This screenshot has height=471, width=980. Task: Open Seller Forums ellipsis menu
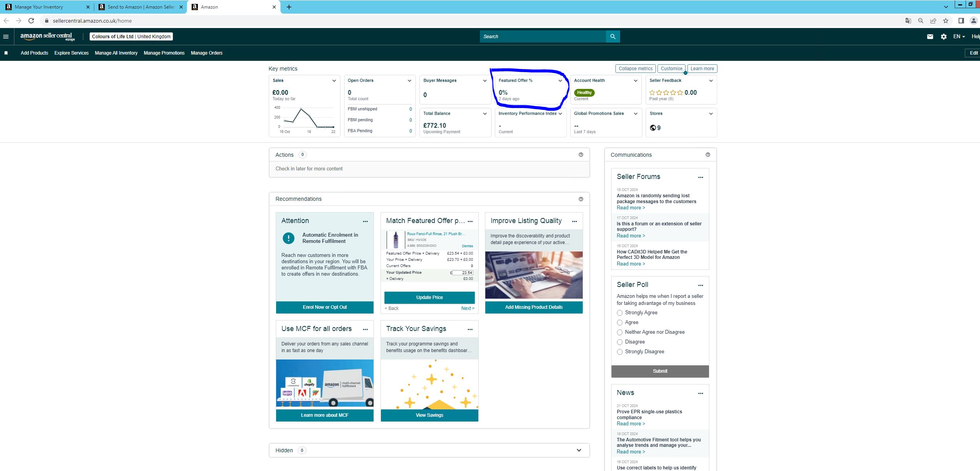(701, 177)
